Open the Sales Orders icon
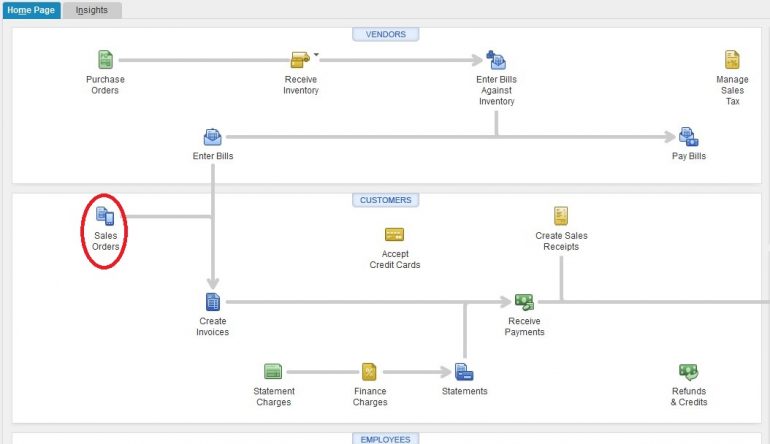This screenshot has width=770, height=444. (105, 215)
